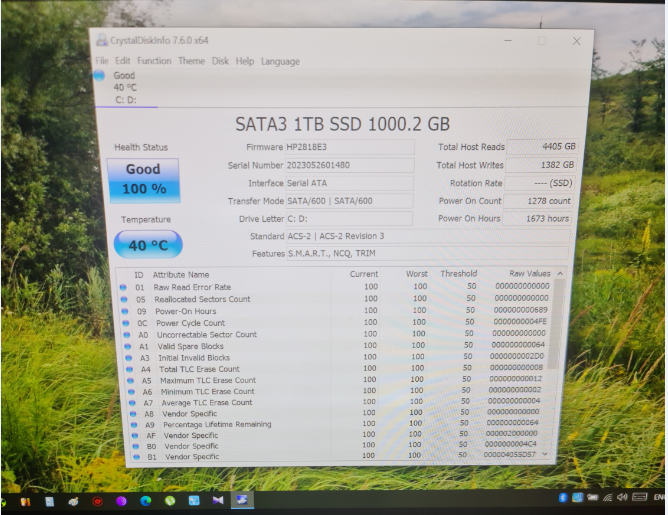Click status dot of Total TLC Erase Count

tap(129, 369)
